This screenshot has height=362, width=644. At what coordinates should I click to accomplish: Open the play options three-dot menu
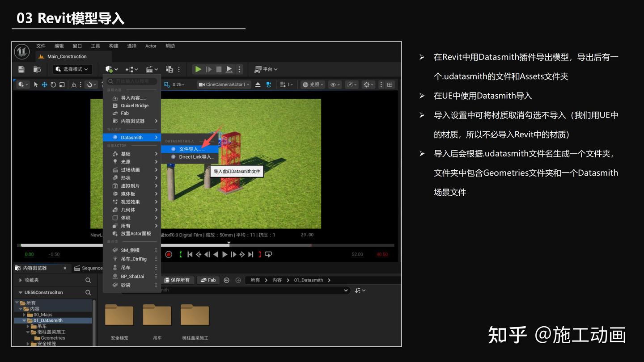click(x=239, y=69)
